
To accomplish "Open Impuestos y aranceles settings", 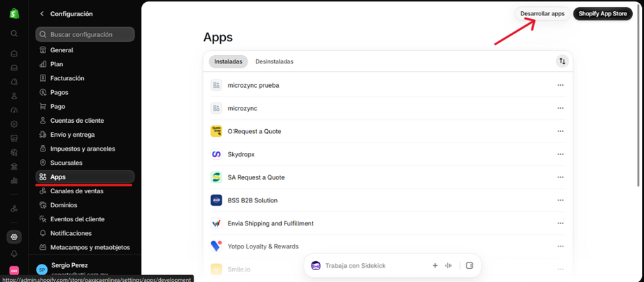I will (85, 149).
